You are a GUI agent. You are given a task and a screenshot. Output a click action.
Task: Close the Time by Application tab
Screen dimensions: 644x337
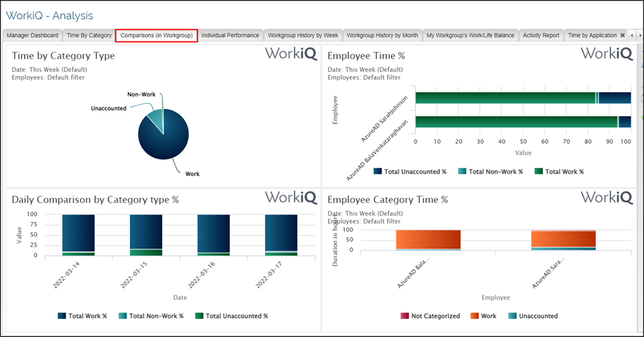[x=623, y=36]
